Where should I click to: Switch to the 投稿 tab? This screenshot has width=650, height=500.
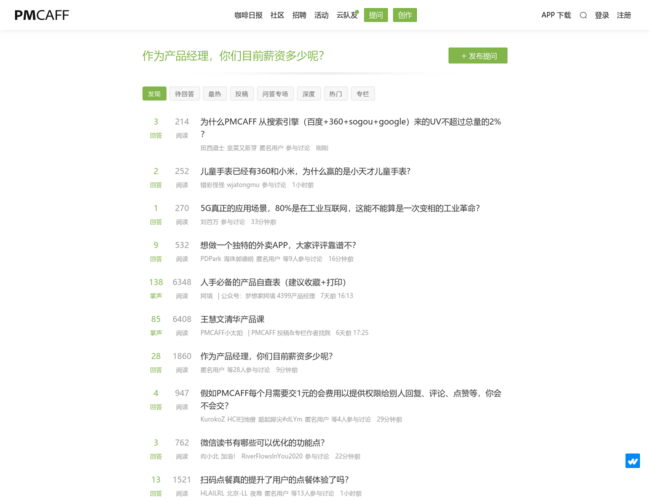(242, 94)
